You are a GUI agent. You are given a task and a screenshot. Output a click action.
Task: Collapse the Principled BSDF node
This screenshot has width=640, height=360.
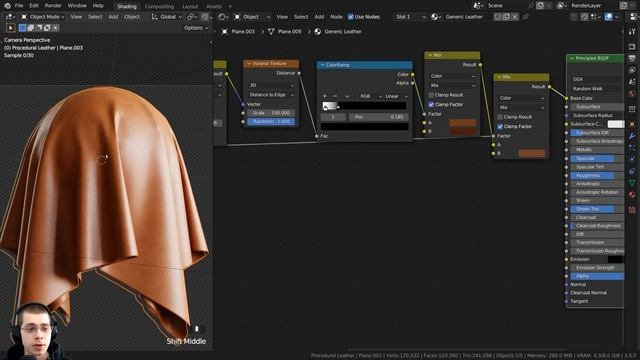[x=572, y=58]
